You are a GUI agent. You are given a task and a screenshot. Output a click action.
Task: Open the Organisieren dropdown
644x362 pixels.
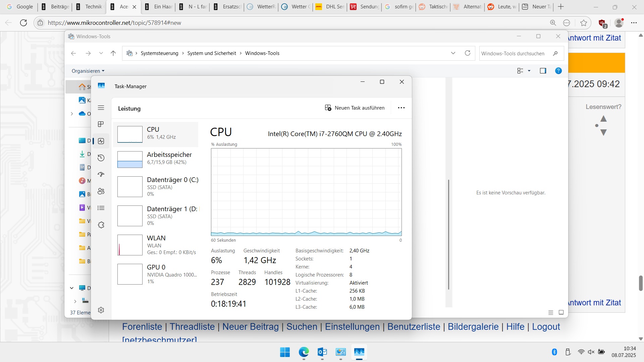point(88,71)
